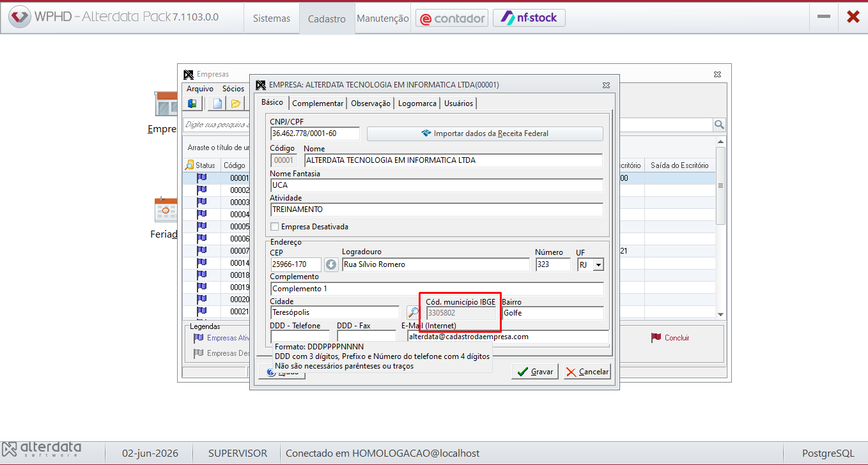Click the open folder icon in Empresas toolbar
This screenshot has width=868, height=465.
tap(235, 103)
